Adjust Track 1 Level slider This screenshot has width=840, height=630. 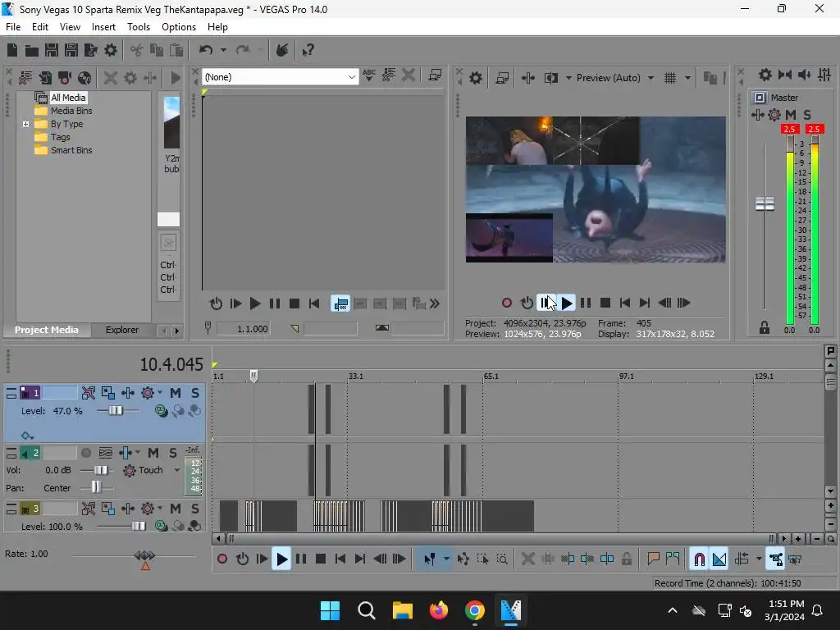coord(116,411)
